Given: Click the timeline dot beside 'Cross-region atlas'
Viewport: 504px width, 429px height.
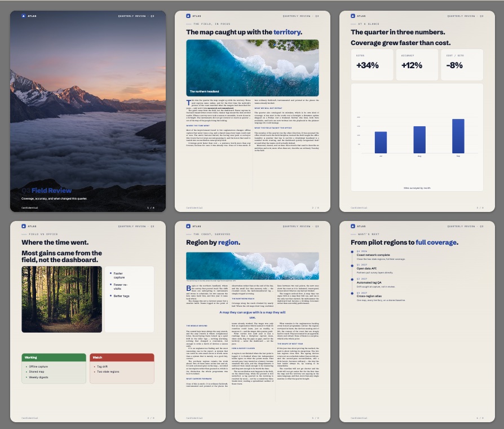Looking at the screenshot, I should point(352,293).
